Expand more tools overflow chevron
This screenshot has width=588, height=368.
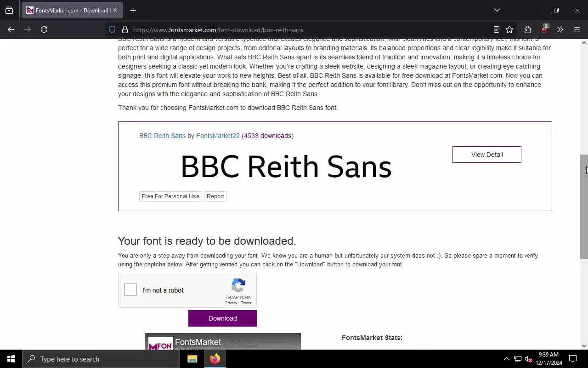[560, 29]
